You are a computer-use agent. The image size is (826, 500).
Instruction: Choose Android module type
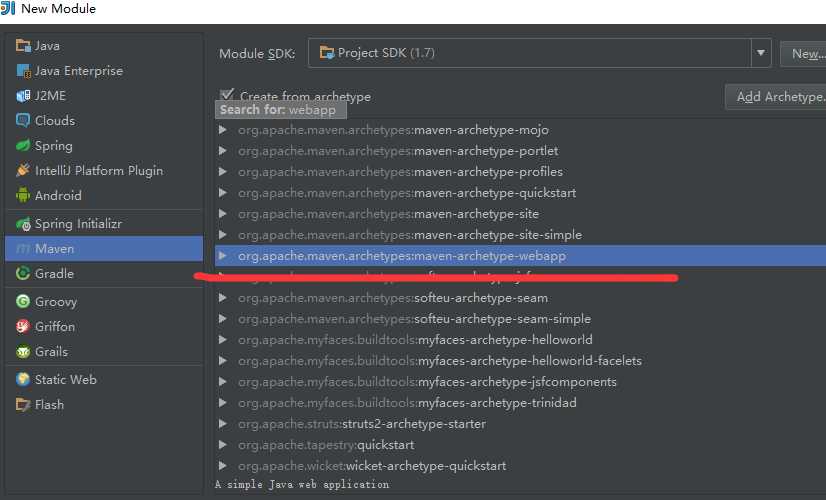coord(104,195)
